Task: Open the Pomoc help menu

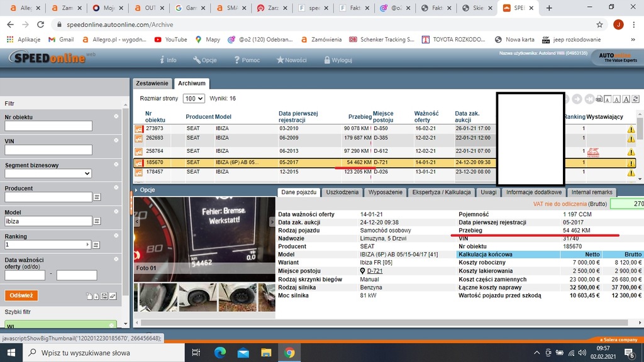Action: pos(247,60)
